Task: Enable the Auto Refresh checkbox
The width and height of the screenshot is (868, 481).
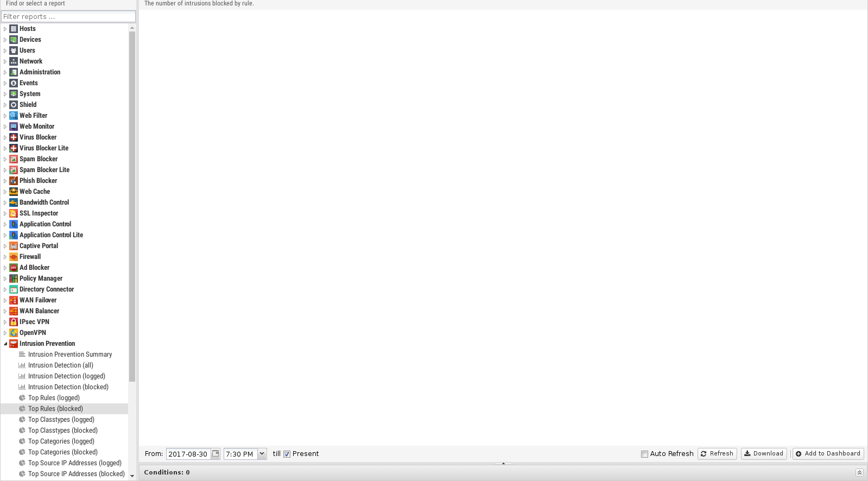Action: tap(644, 454)
